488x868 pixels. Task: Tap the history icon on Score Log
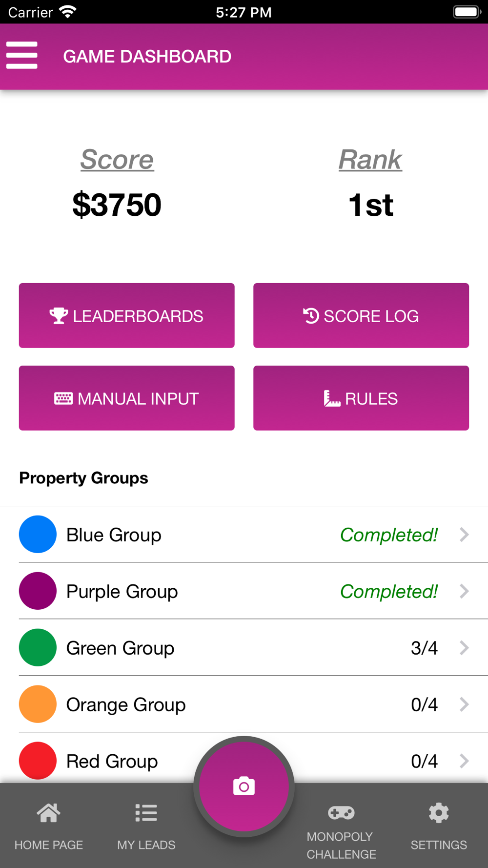pyautogui.click(x=311, y=316)
